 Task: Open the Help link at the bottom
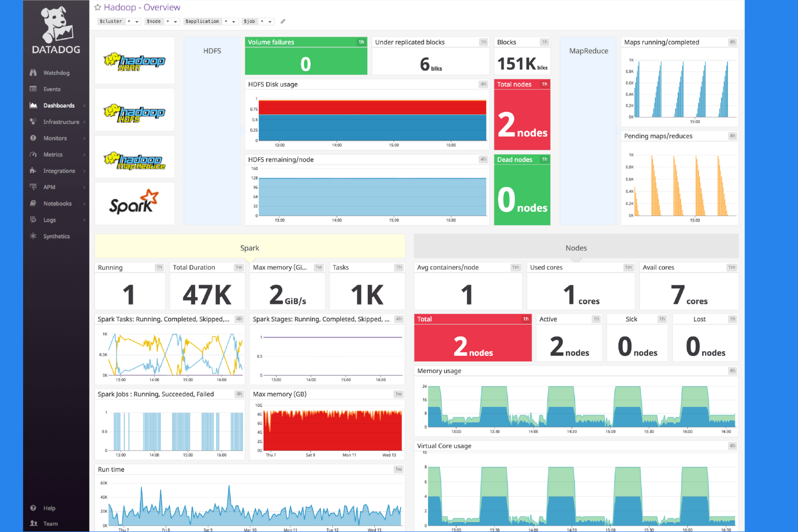(x=33, y=508)
